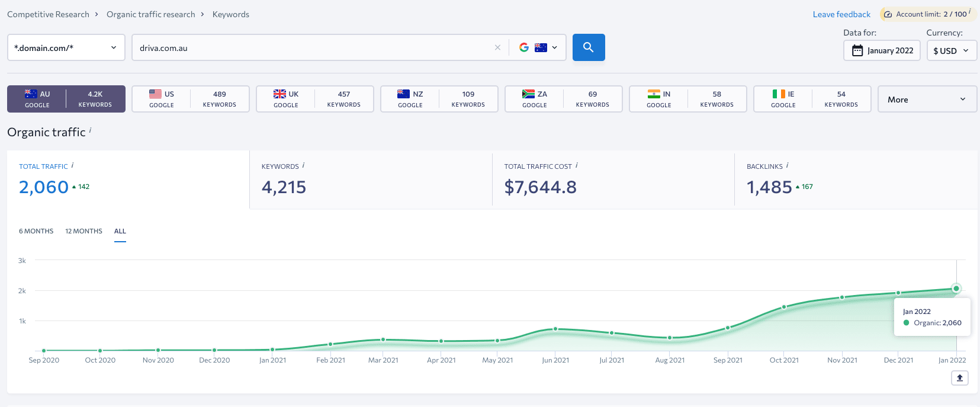Viewport: 980px width, 407px height.
Task: Click the South Africa flag icon
Action: pyautogui.click(x=528, y=94)
